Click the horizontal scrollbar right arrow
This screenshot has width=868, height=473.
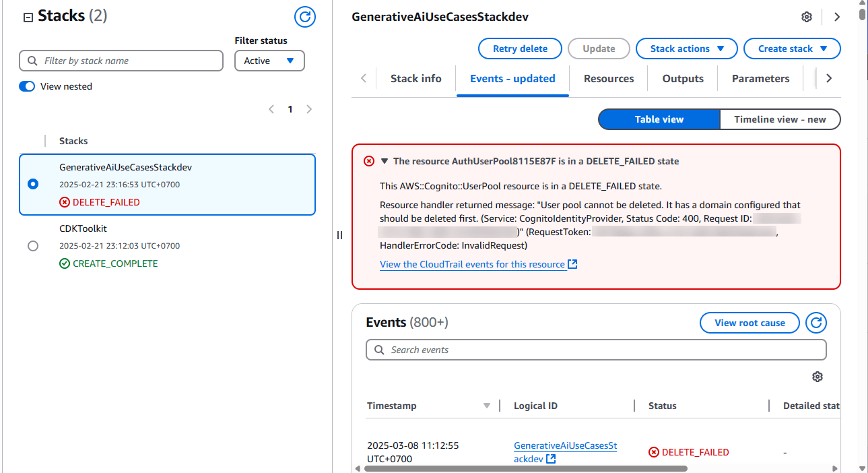pyautogui.click(x=836, y=468)
